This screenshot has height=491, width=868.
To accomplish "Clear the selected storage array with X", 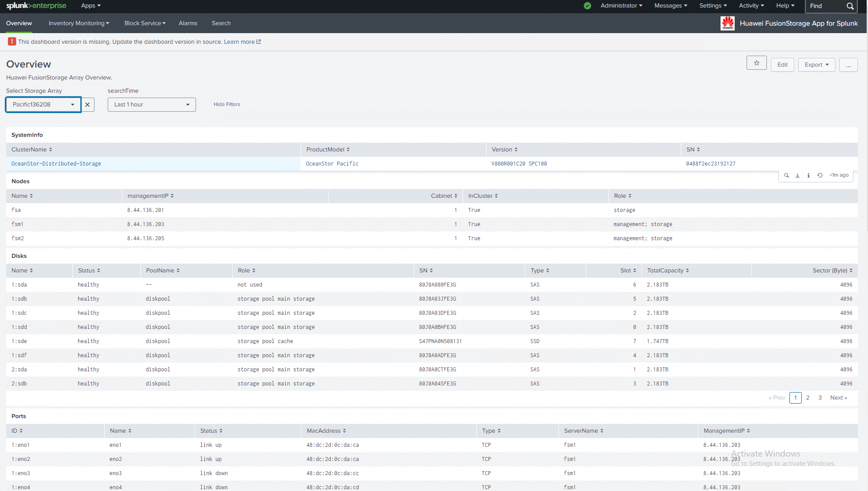I will [x=87, y=105].
